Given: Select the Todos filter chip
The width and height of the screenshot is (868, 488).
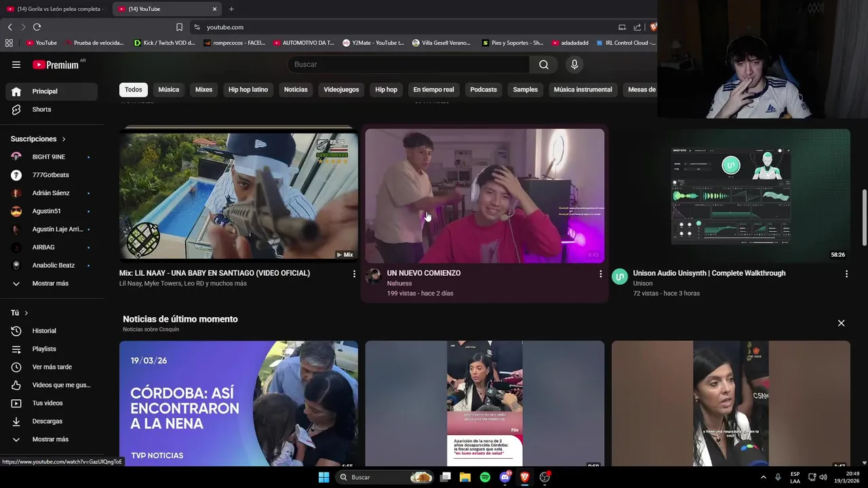Looking at the screenshot, I should click(134, 89).
